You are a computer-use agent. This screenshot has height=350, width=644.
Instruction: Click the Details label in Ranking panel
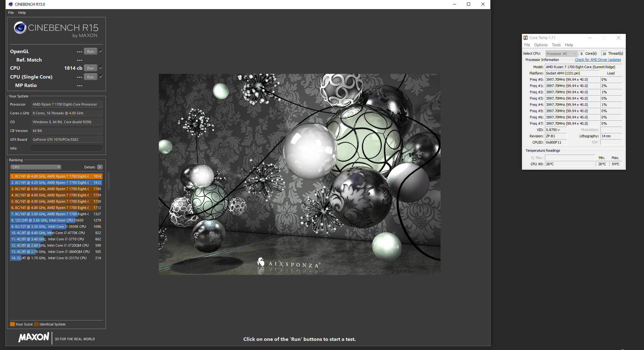(x=90, y=167)
